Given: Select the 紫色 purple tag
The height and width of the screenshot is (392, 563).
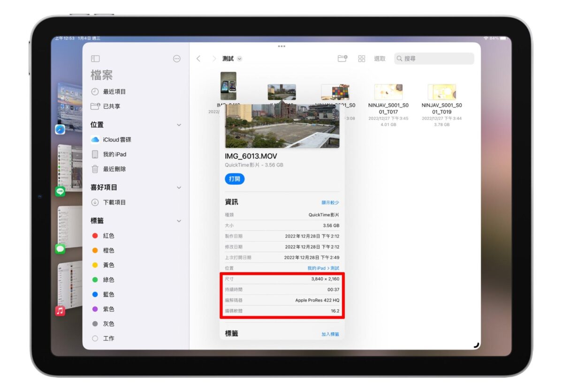Looking at the screenshot, I should [x=104, y=309].
